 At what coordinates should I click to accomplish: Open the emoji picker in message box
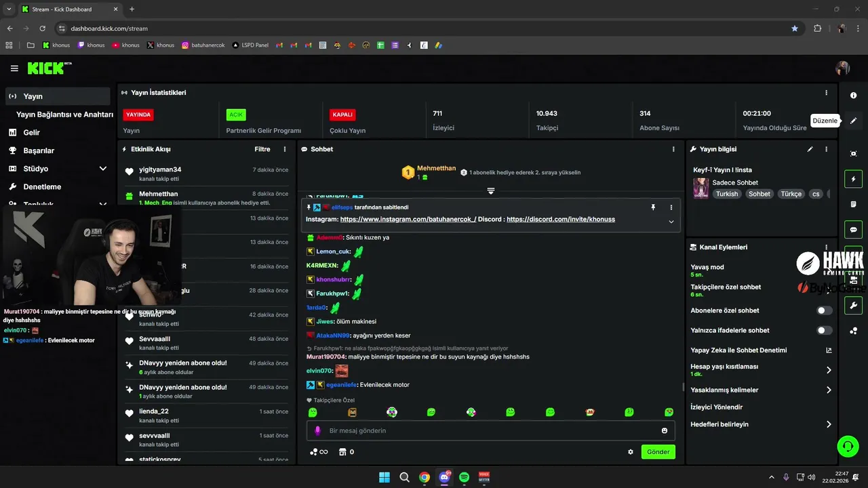coord(665,430)
